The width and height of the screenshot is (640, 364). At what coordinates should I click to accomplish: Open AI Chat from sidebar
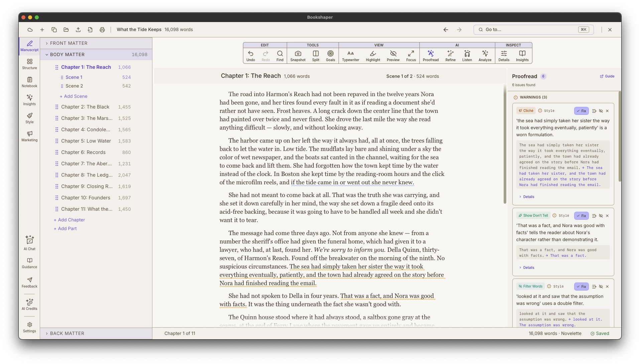(29, 243)
